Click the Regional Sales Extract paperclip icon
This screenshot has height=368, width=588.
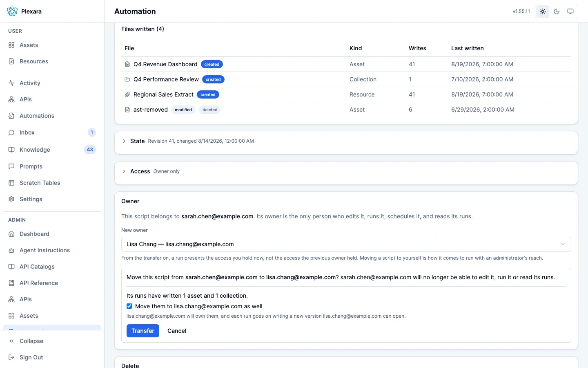click(x=127, y=94)
